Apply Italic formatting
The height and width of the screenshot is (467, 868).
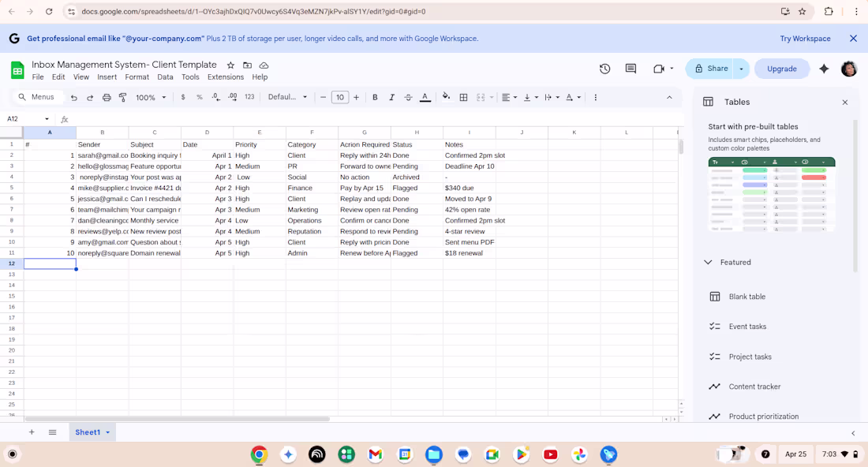point(391,96)
